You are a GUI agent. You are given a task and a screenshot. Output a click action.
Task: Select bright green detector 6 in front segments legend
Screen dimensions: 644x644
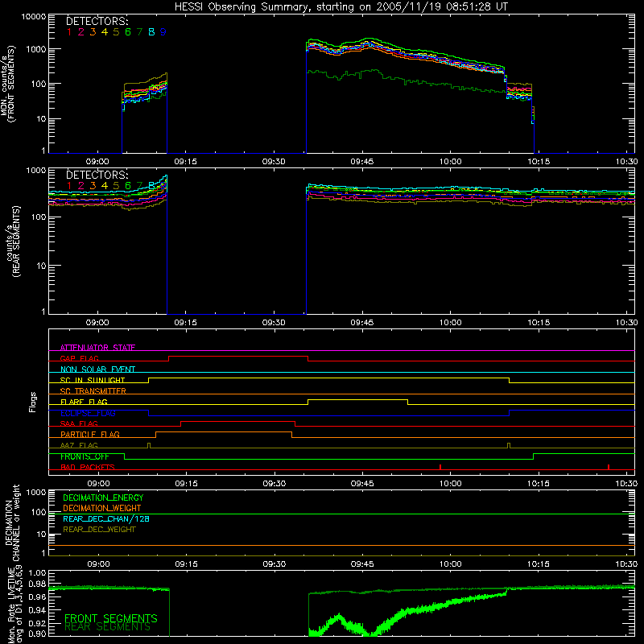(128, 32)
